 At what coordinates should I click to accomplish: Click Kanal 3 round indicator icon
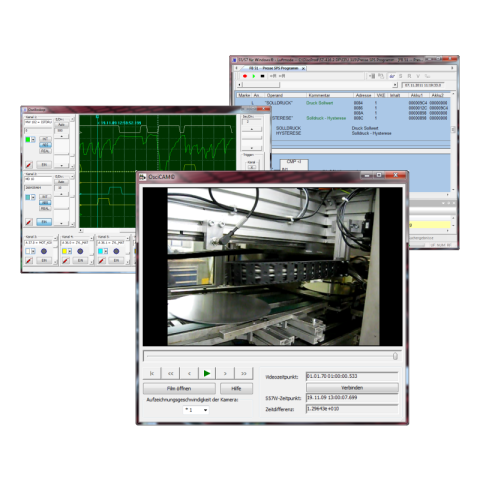[x=44, y=251]
